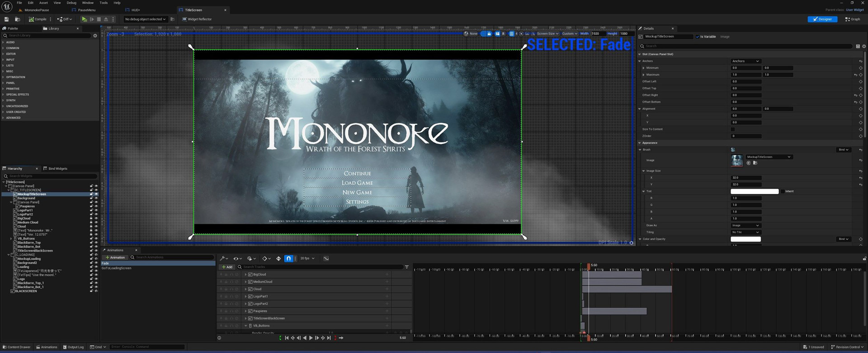868x353 pixels.
Task: Open the Details panel settings gear
Action: [x=864, y=46]
